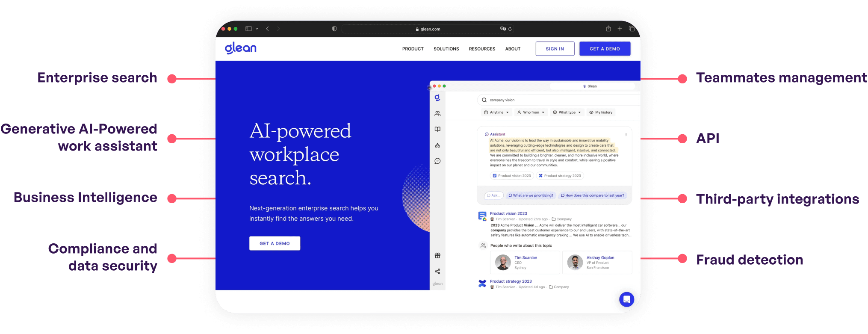The image size is (868, 334).
Task: Open the people directory icon in the app sidebar
Action: pyautogui.click(x=437, y=114)
